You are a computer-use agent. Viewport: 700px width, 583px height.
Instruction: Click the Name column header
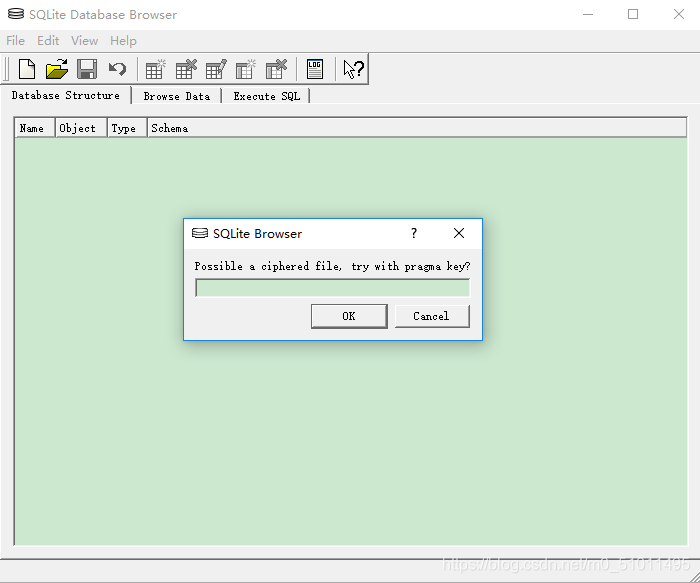coord(34,128)
